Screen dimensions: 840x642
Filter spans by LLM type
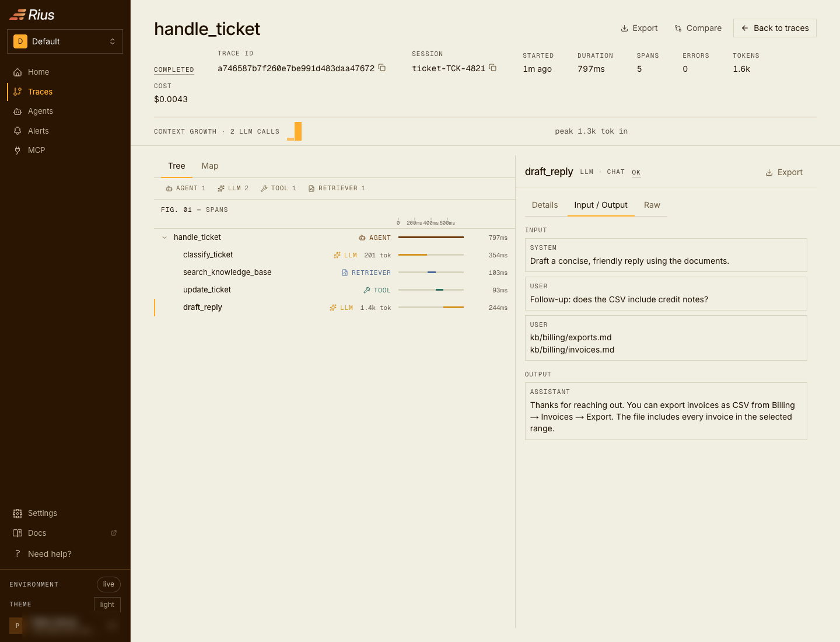click(233, 189)
